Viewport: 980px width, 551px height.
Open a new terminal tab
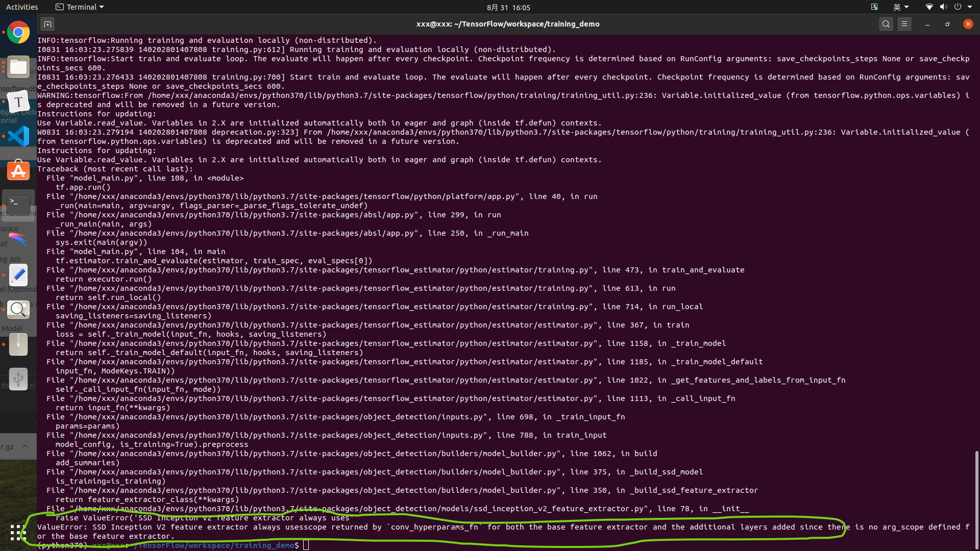click(x=47, y=24)
